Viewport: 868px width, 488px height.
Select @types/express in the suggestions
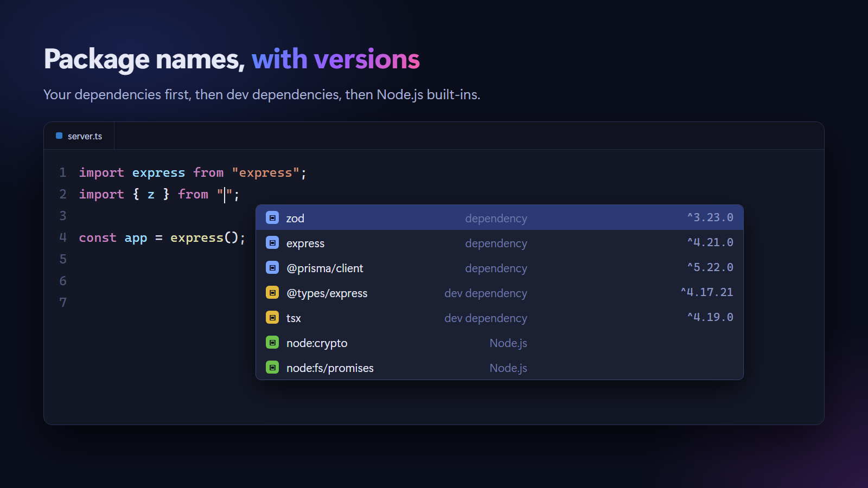click(500, 293)
